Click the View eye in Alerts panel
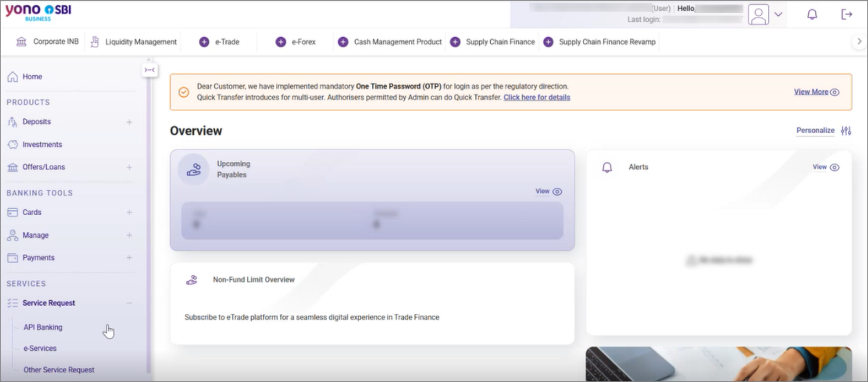The width and height of the screenshot is (868, 382). click(835, 167)
